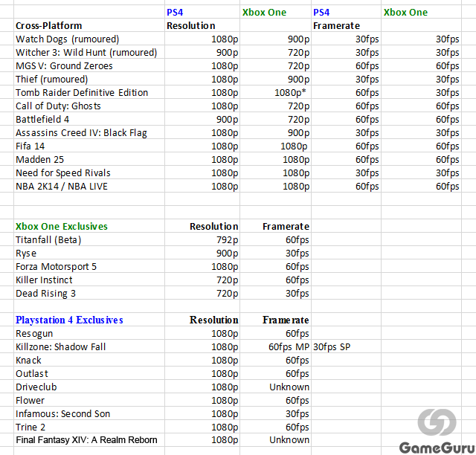Click the cross-platform Framerate header cell
The width and height of the screenshot is (476, 455).
346,25
